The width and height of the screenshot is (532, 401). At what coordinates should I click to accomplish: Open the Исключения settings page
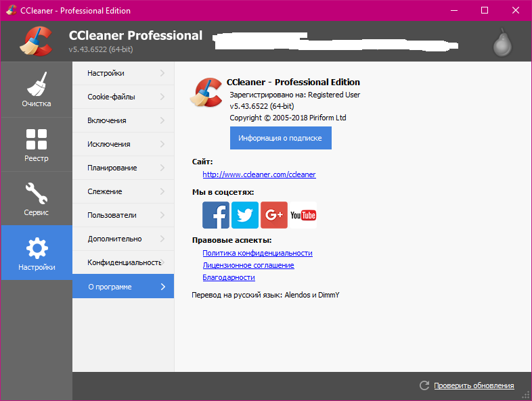click(123, 144)
